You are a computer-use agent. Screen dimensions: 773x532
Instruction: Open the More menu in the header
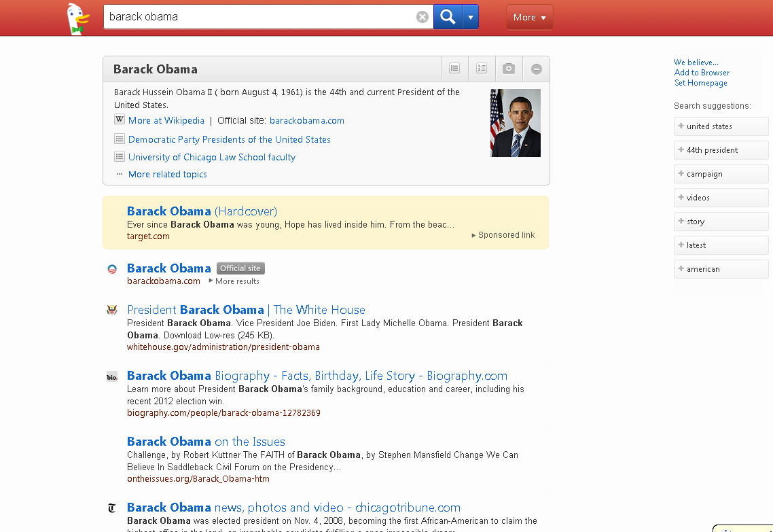coord(529,17)
